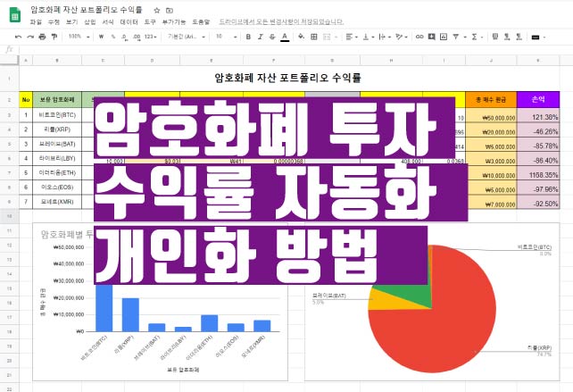Screen dimensions: 573x392
Task: Click the move-to-folder icon beside title
Action: pos(170,10)
